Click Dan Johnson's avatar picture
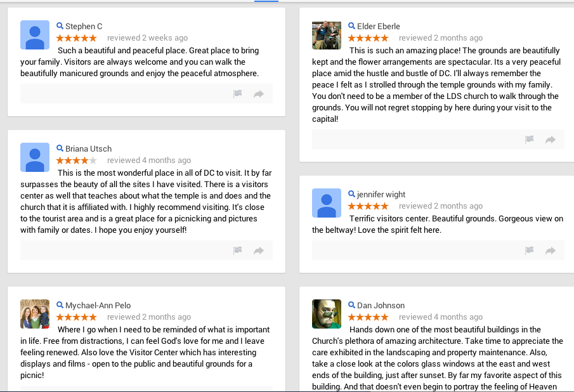The height and width of the screenshot is (392, 574). click(327, 314)
